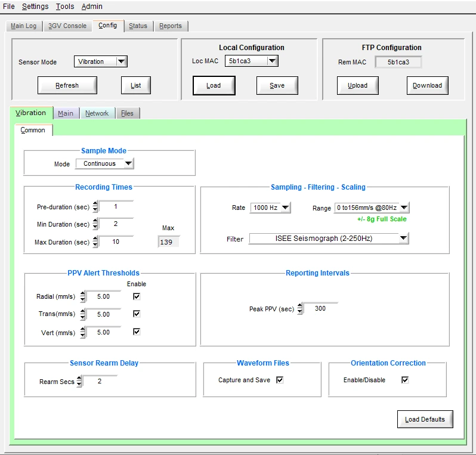Click the Min Duration stepper arrows
The image size is (476, 455).
[x=95, y=224]
